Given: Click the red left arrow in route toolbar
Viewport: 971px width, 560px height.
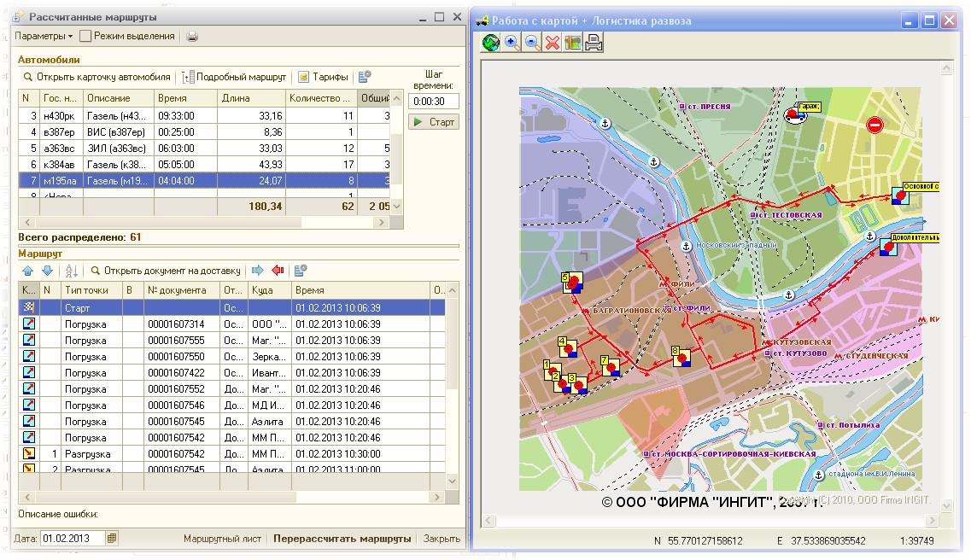Looking at the screenshot, I should [x=278, y=271].
